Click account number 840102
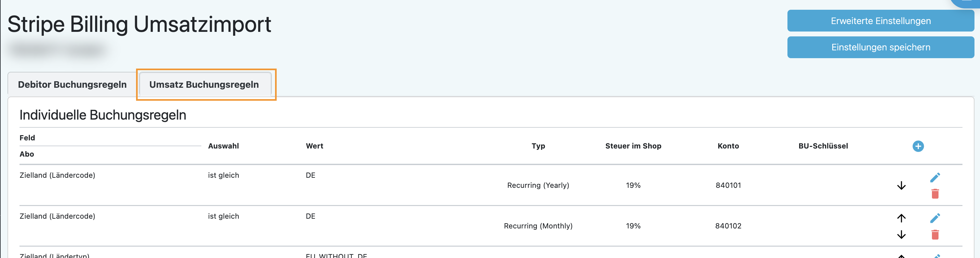The width and height of the screenshot is (980, 258). coord(728,226)
